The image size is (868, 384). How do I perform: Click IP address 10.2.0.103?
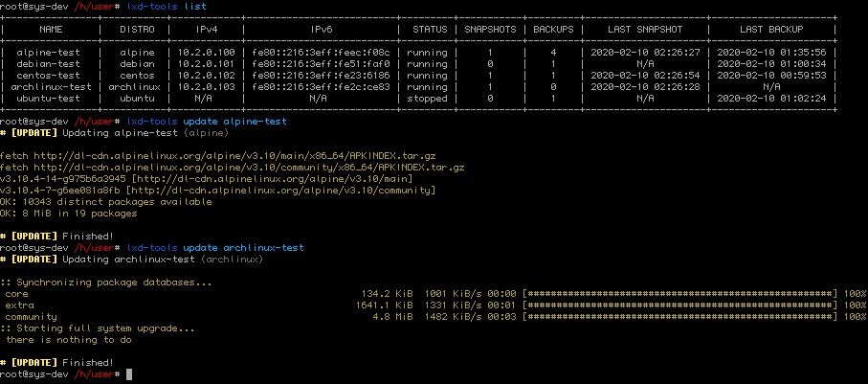(x=207, y=87)
